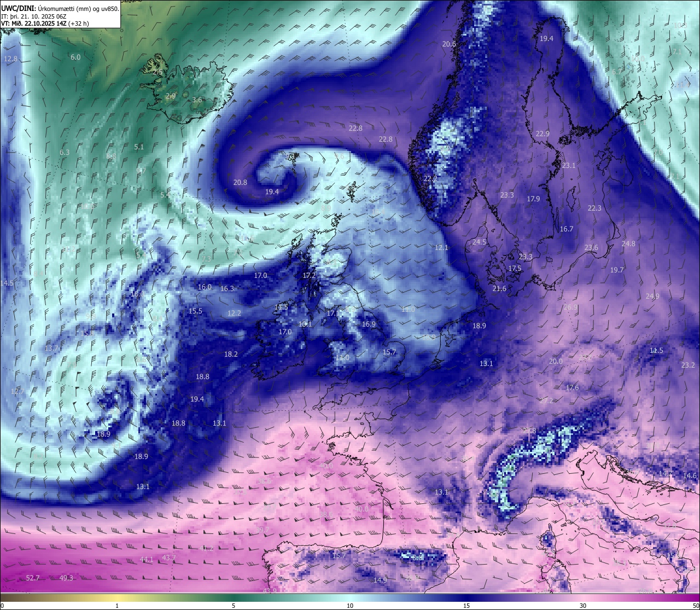
Task: Click the 16.9 value over England
Action: [x=369, y=324]
